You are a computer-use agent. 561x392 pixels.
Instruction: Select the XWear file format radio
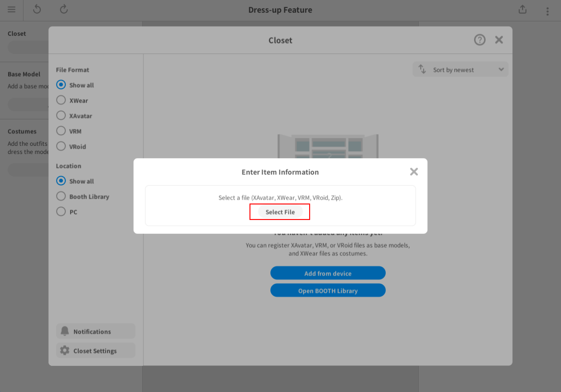(61, 100)
